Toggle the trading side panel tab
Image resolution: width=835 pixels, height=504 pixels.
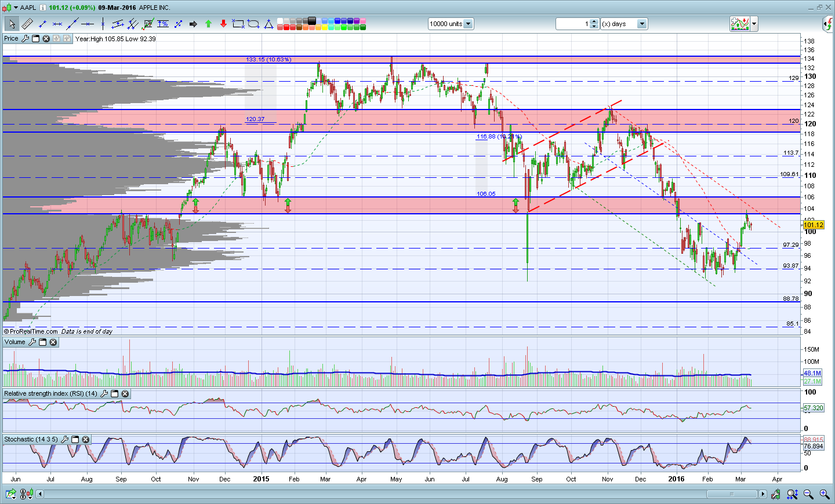[x=829, y=24]
